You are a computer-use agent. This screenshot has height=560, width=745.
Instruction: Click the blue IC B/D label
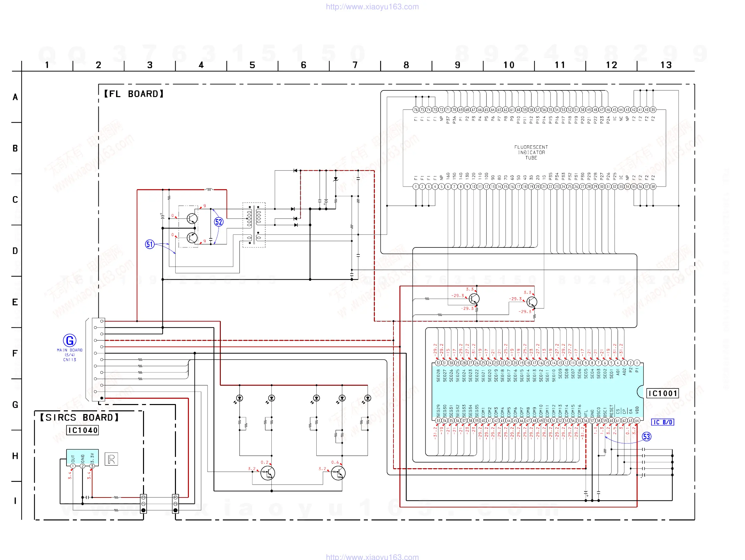tap(663, 422)
